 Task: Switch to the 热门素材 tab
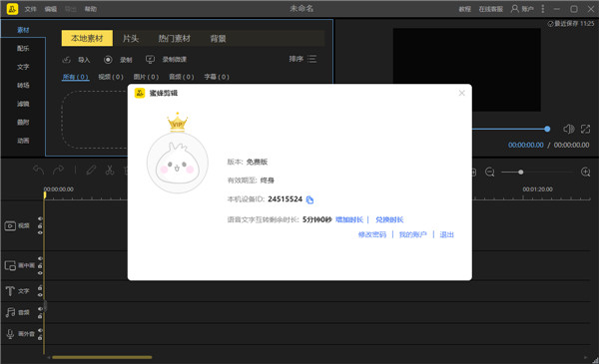coord(174,38)
